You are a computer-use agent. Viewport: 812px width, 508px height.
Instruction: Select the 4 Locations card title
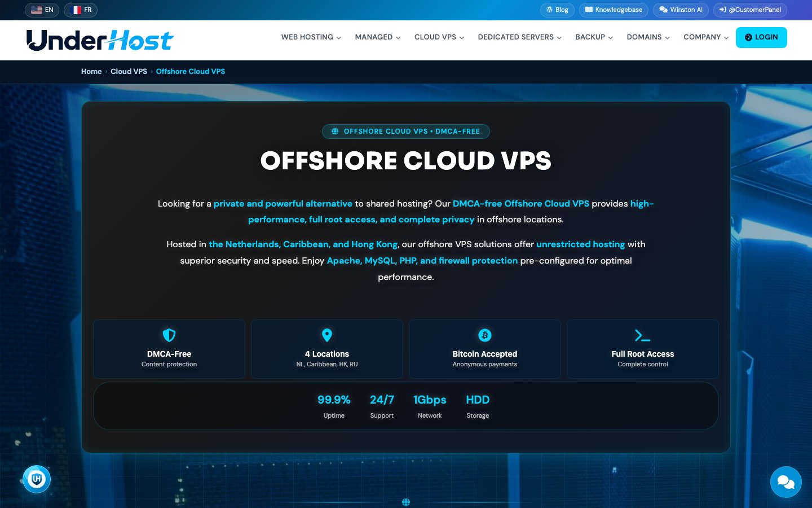tap(327, 354)
